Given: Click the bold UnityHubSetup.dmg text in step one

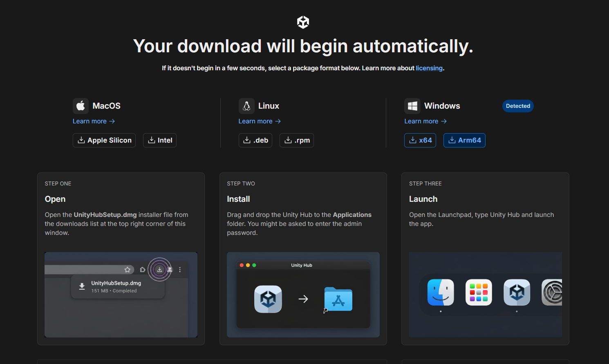Looking at the screenshot, I should [x=105, y=215].
